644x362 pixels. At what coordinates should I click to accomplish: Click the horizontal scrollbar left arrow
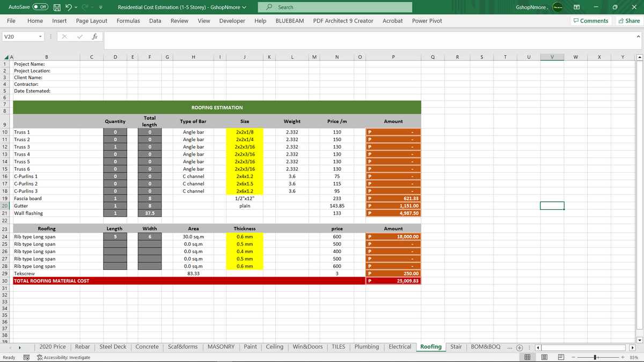click(538, 348)
